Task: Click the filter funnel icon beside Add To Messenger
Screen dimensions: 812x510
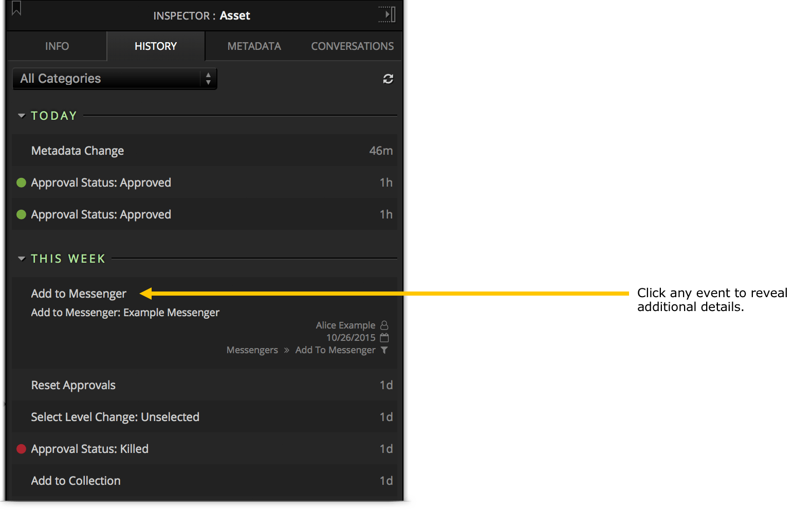Action: [384, 350]
